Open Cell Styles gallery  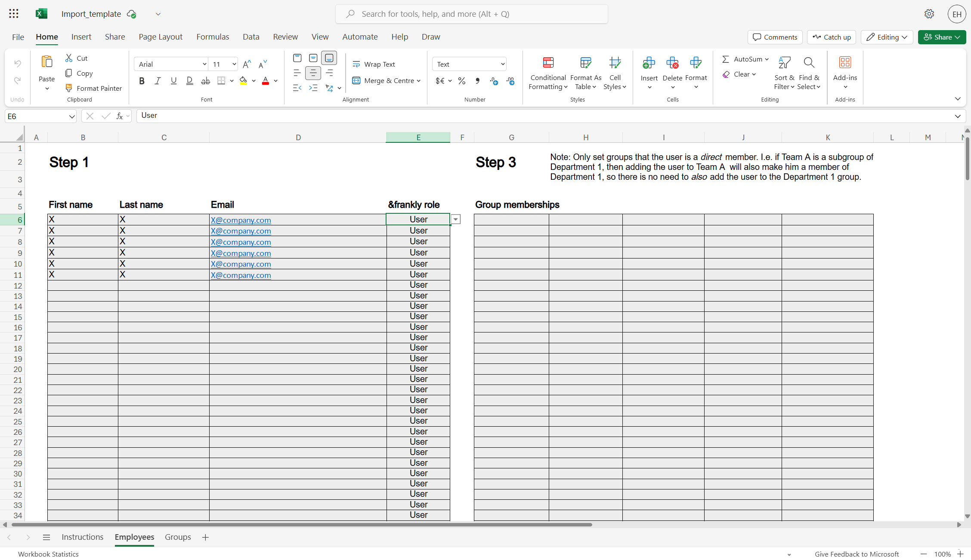(615, 73)
